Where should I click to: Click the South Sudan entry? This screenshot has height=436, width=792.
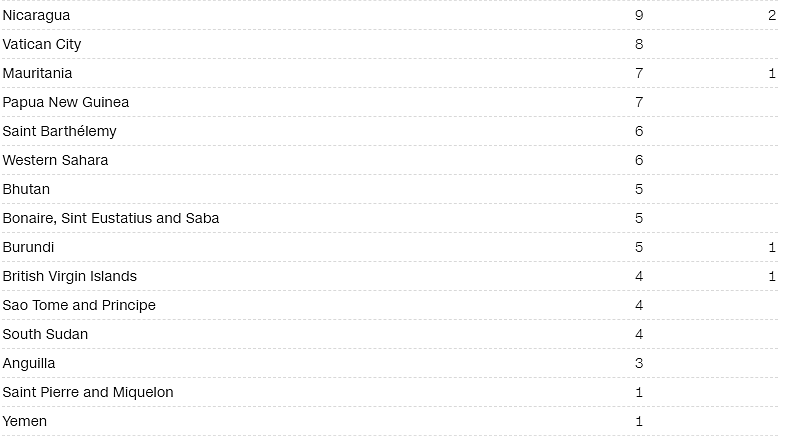(45, 334)
